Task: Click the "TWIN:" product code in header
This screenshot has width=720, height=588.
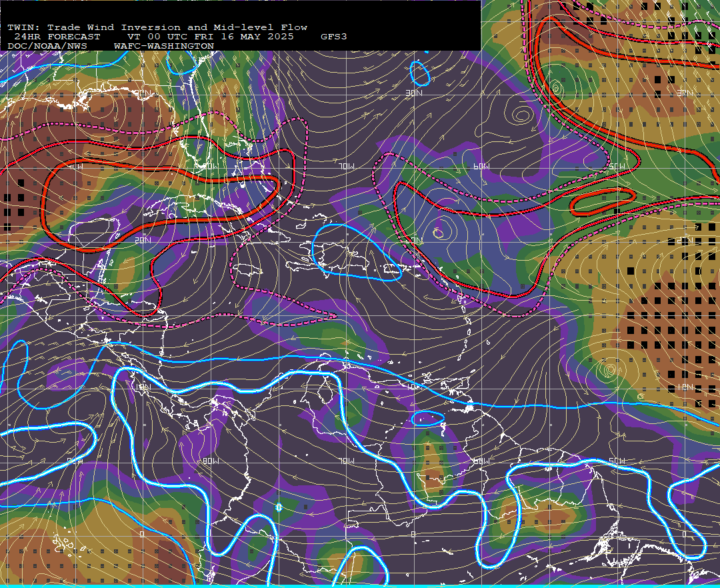Action: [x=24, y=27]
